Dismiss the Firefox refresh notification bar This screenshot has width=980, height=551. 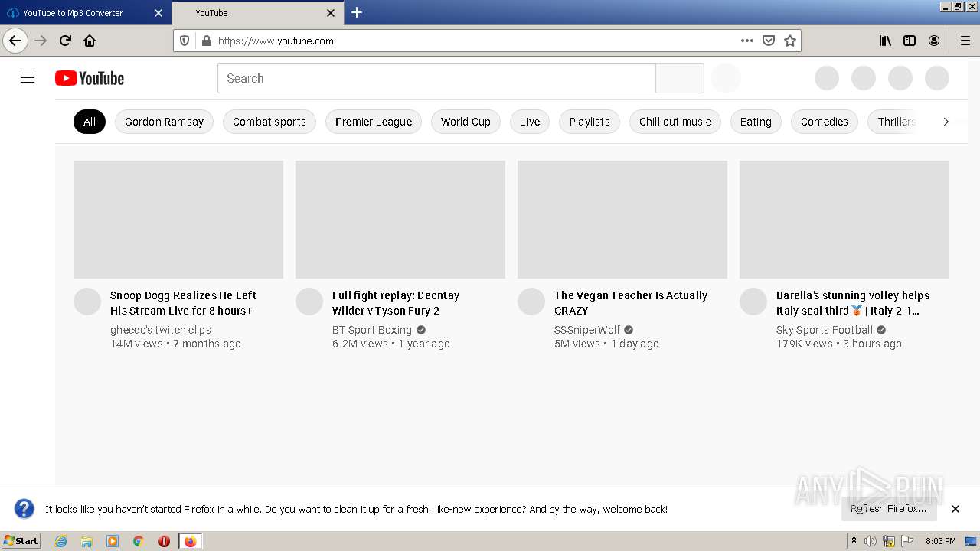point(955,509)
